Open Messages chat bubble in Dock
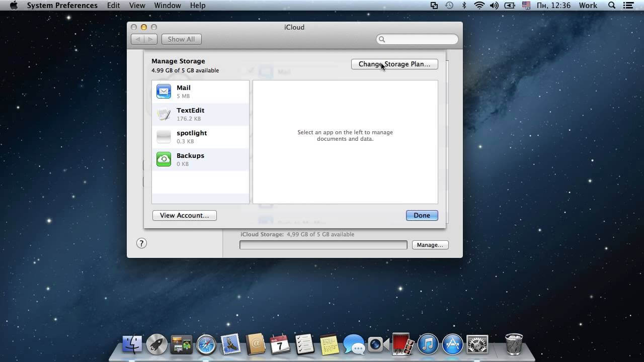Viewport: 644px width, 362px height. 354,345
